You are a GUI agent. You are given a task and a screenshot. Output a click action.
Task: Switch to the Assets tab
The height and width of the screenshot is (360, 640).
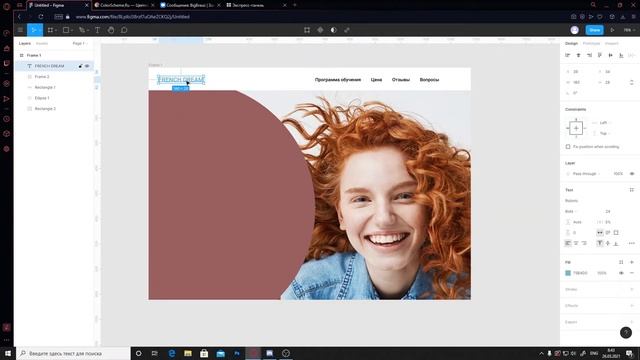pyautogui.click(x=42, y=43)
